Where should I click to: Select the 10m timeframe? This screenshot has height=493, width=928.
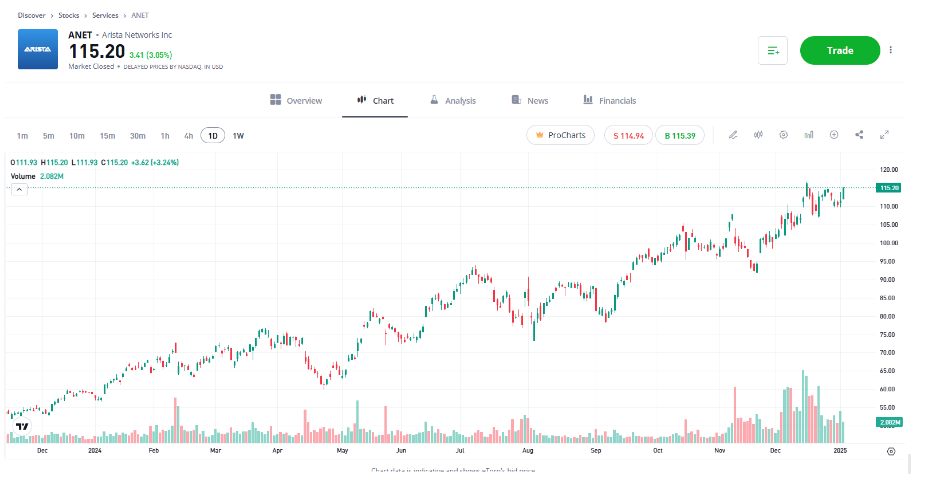[x=77, y=136]
